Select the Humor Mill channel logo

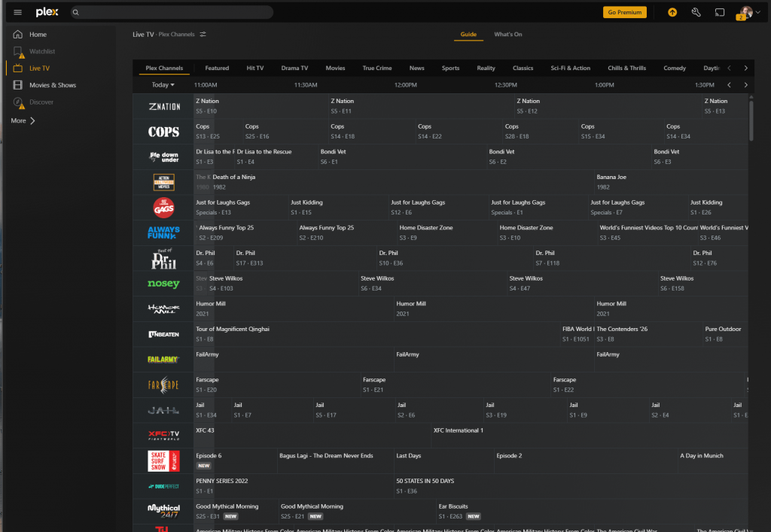coord(163,309)
